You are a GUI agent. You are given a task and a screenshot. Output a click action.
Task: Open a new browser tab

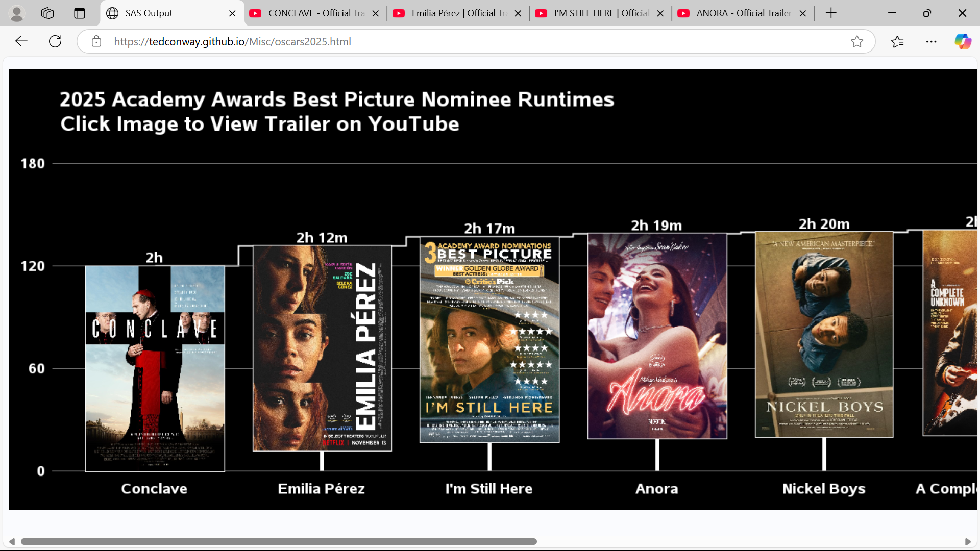click(831, 13)
